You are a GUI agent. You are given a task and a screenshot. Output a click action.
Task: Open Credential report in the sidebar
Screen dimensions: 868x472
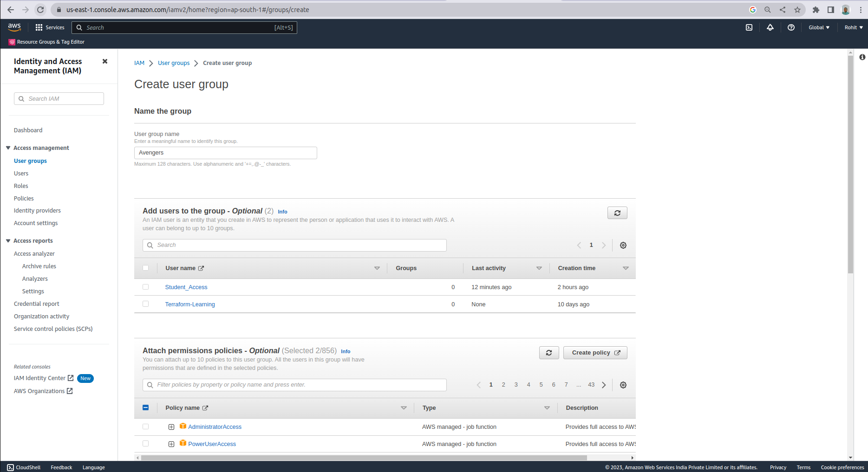(x=37, y=304)
